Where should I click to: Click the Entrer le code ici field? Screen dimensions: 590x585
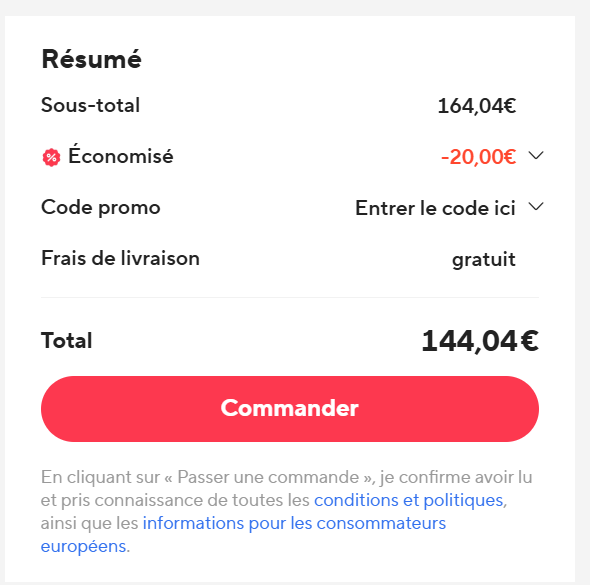[435, 208]
